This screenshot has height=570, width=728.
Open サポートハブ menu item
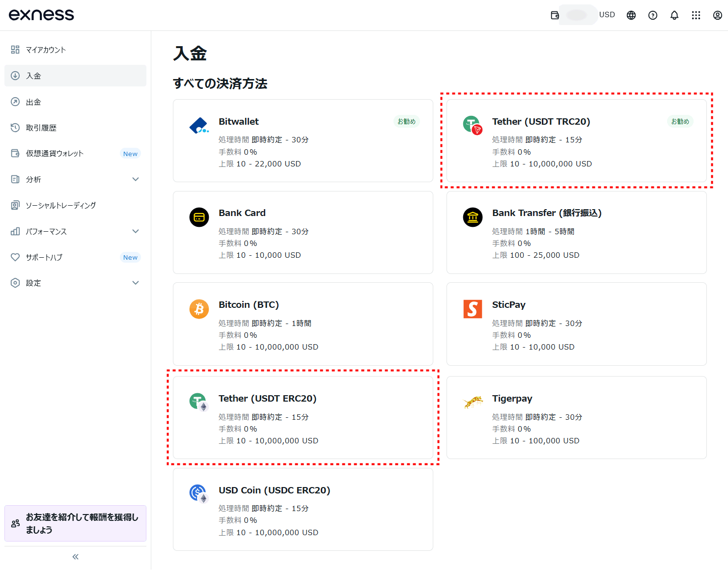click(x=75, y=257)
